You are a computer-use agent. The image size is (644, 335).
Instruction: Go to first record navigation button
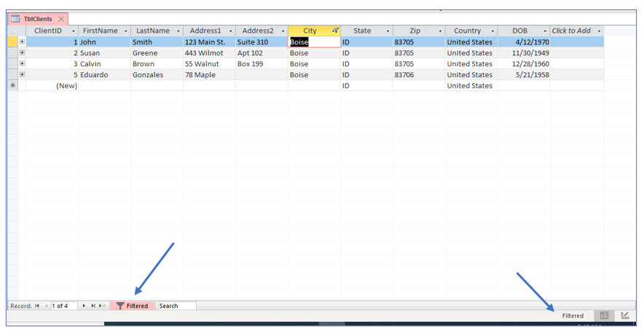click(37, 306)
